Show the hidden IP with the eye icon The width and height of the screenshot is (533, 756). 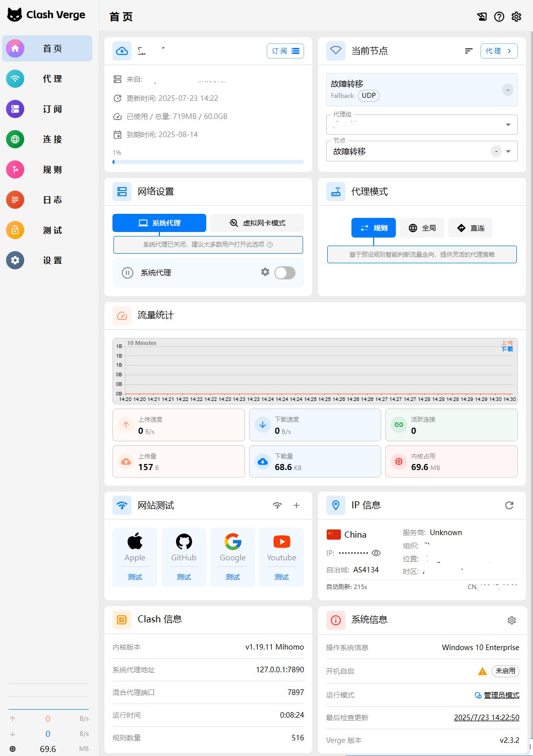[376, 553]
